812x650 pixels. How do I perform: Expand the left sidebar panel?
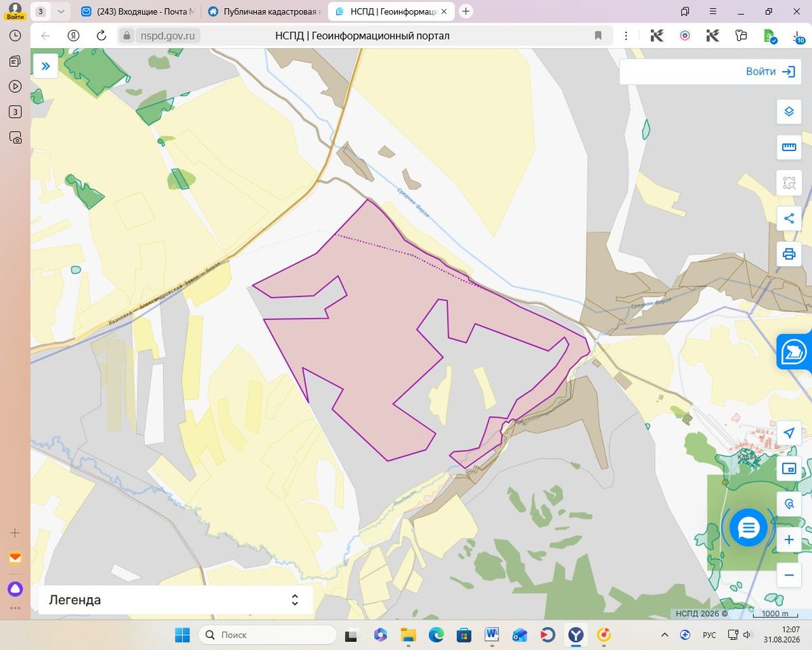point(45,66)
